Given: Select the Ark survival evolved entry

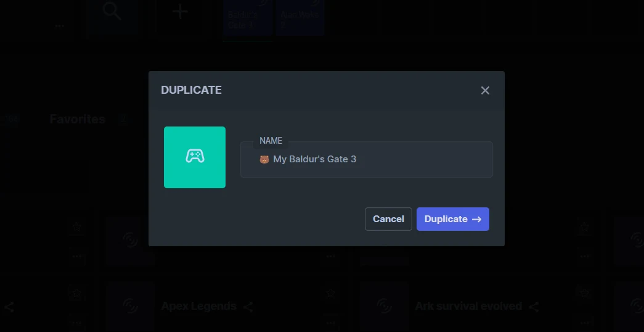Looking at the screenshot, I should (468, 306).
